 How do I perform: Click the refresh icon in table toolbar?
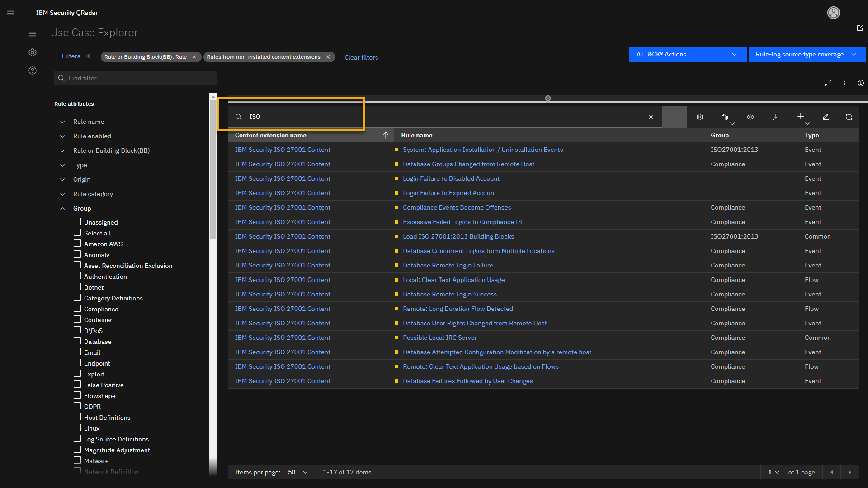(x=849, y=117)
